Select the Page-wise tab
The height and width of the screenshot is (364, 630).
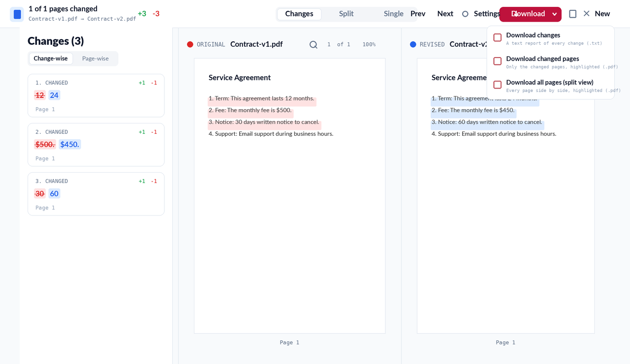[x=95, y=59]
